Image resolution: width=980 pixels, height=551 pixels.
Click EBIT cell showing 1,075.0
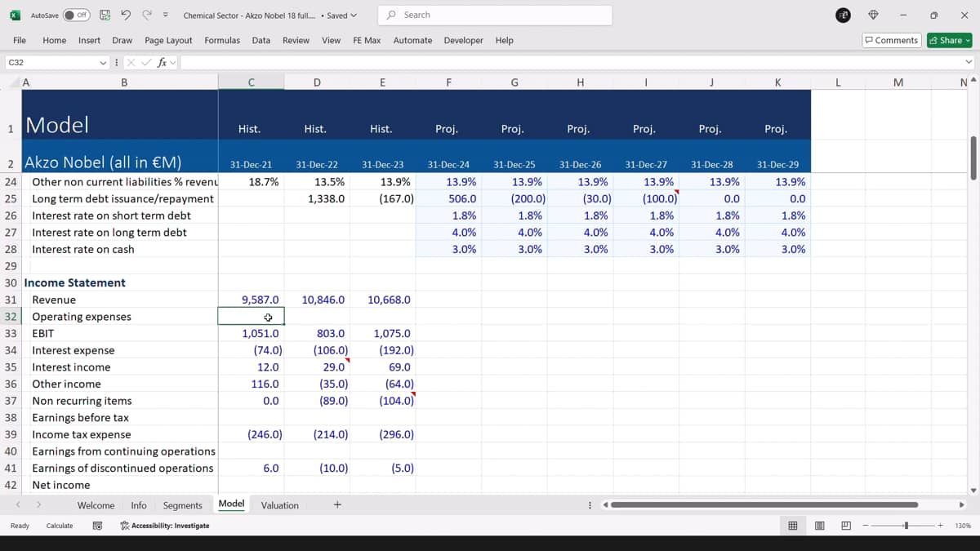tap(382, 333)
